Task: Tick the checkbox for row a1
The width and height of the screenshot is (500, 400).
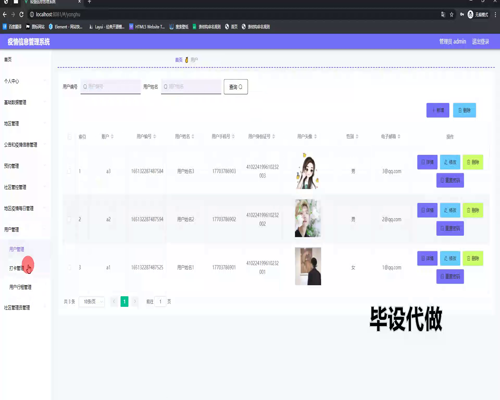Action: [69, 267]
